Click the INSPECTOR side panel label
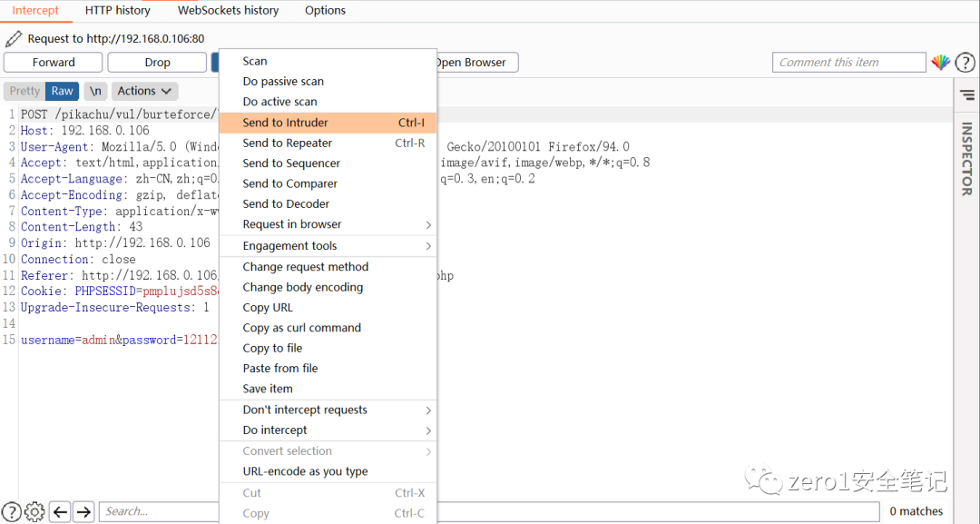Viewport: 980px width, 524px height. pos(967,159)
